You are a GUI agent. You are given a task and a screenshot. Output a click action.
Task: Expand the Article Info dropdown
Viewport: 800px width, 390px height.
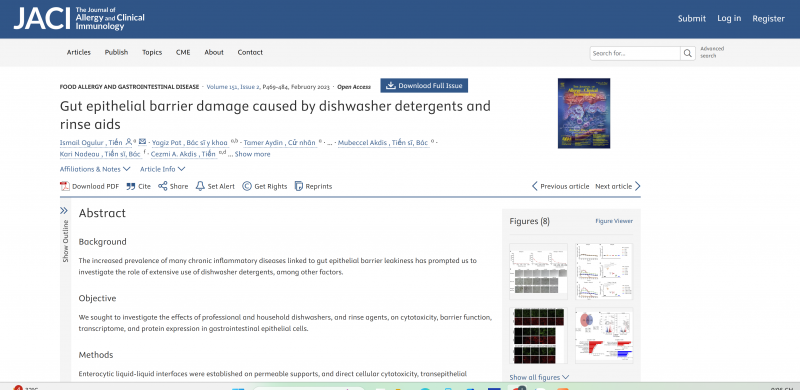162,169
